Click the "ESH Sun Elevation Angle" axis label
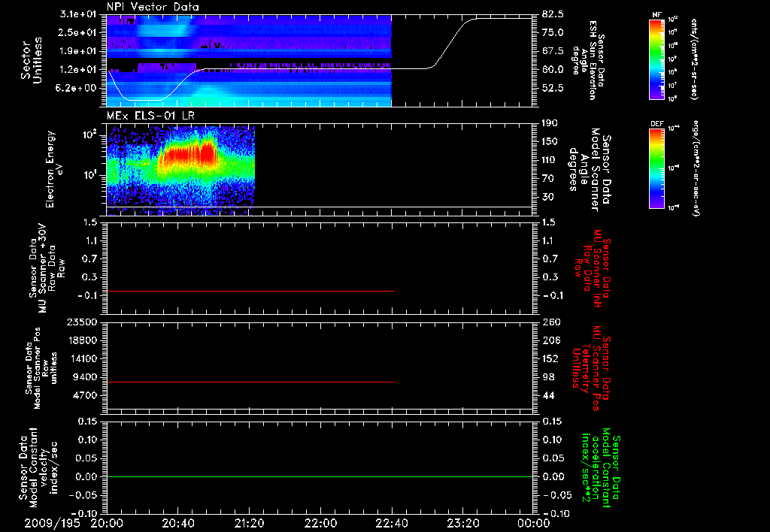Image resolution: width=770 pixels, height=532 pixels. (588, 60)
